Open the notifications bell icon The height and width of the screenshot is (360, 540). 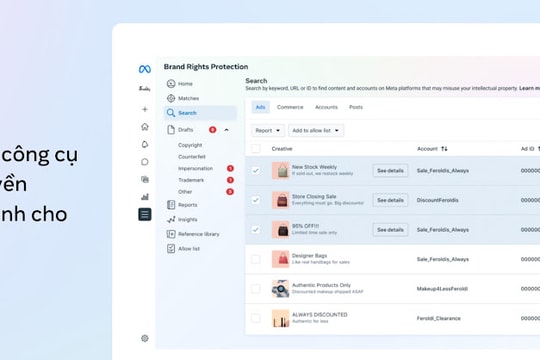(145, 144)
